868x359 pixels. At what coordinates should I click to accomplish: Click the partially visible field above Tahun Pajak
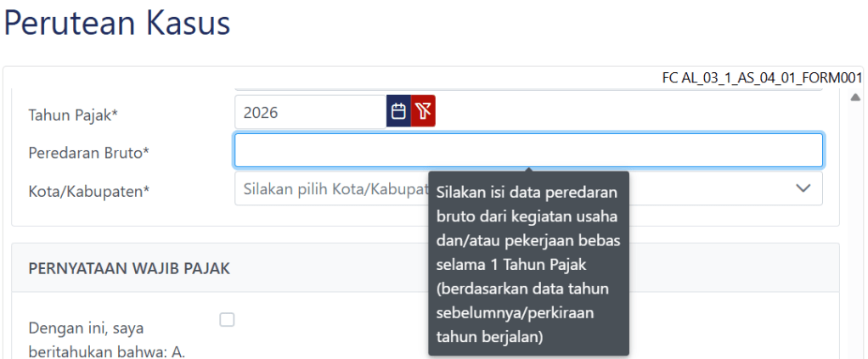coord(527,87)
